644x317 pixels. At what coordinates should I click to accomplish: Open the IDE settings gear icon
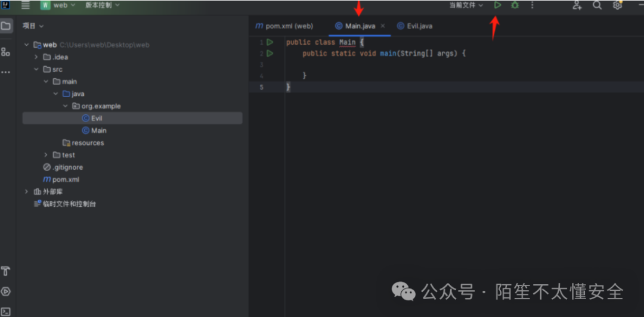(x=617, y=5)
